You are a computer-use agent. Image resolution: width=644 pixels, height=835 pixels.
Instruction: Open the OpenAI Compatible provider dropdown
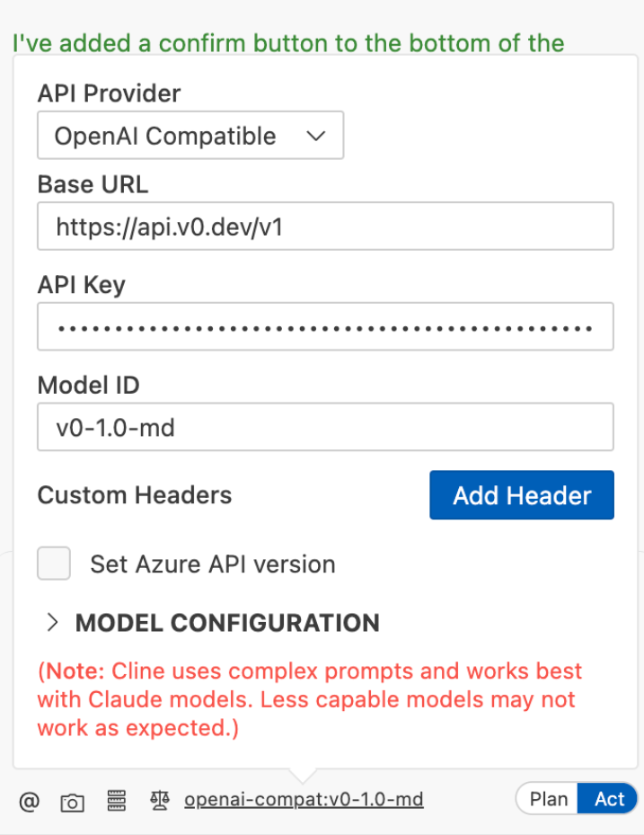click(190, 136)
